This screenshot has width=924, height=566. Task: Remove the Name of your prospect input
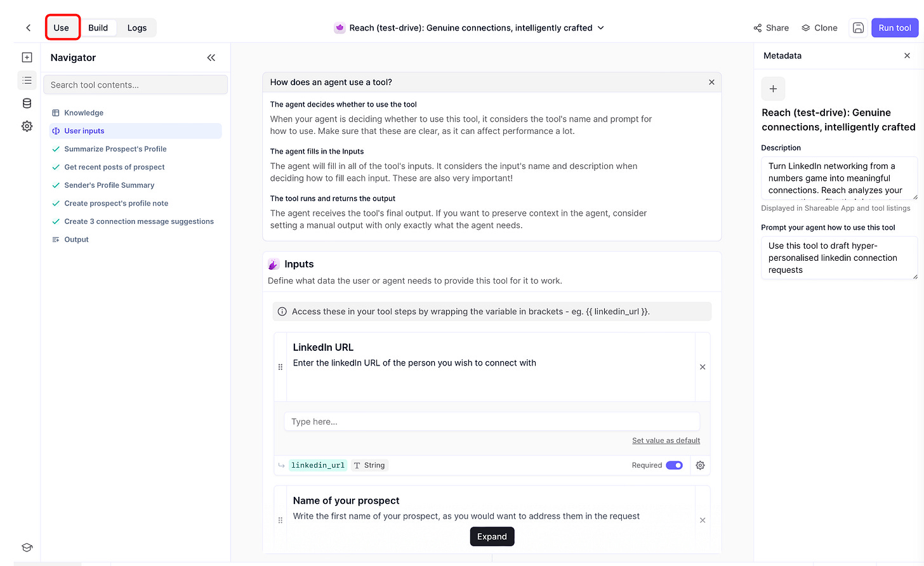click(x=703, y=520)
